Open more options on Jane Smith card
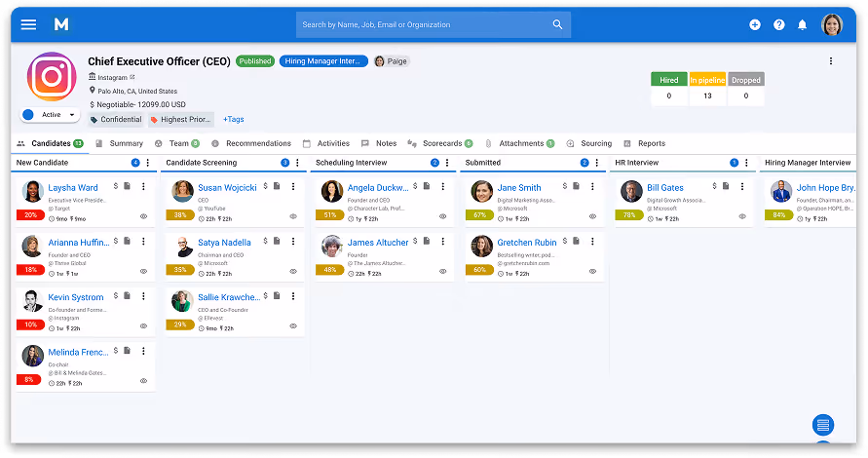The height and width of the screenshot is (458, 868). [x=592, y=187]
